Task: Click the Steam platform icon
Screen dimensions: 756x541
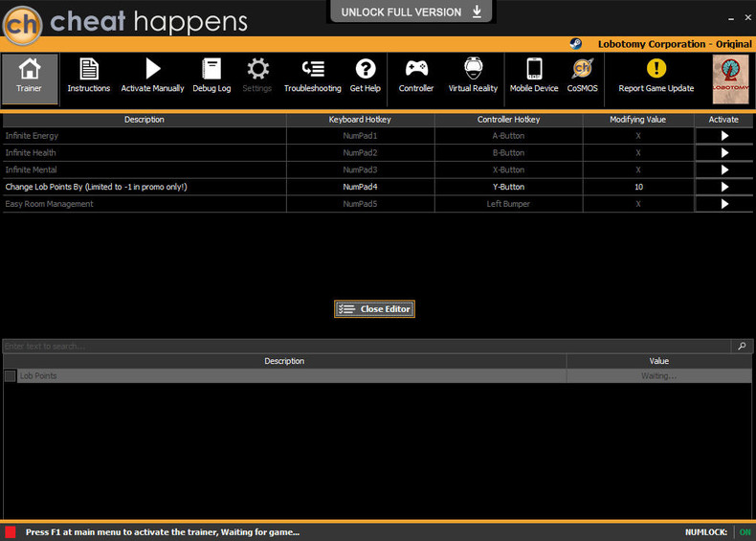Action: 576,44
